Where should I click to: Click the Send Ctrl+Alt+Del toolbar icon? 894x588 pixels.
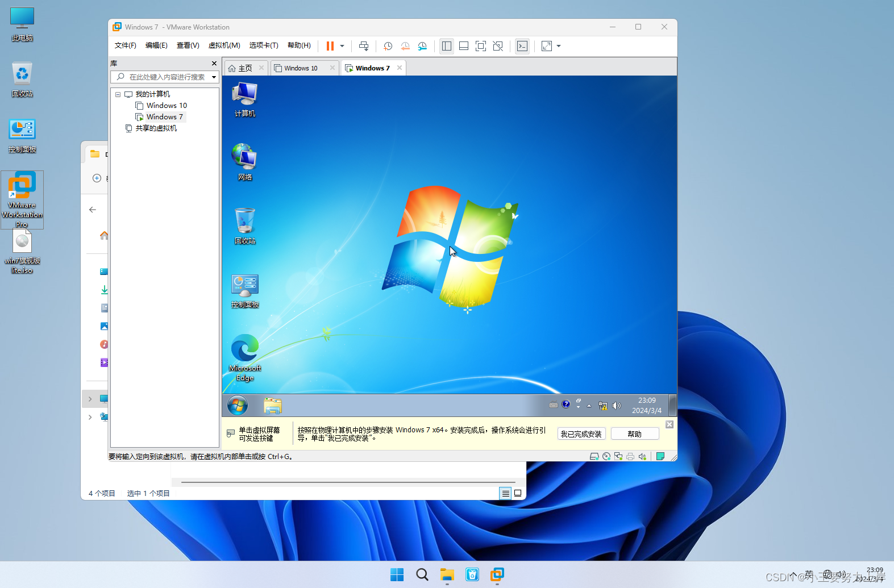pos(364,46)
